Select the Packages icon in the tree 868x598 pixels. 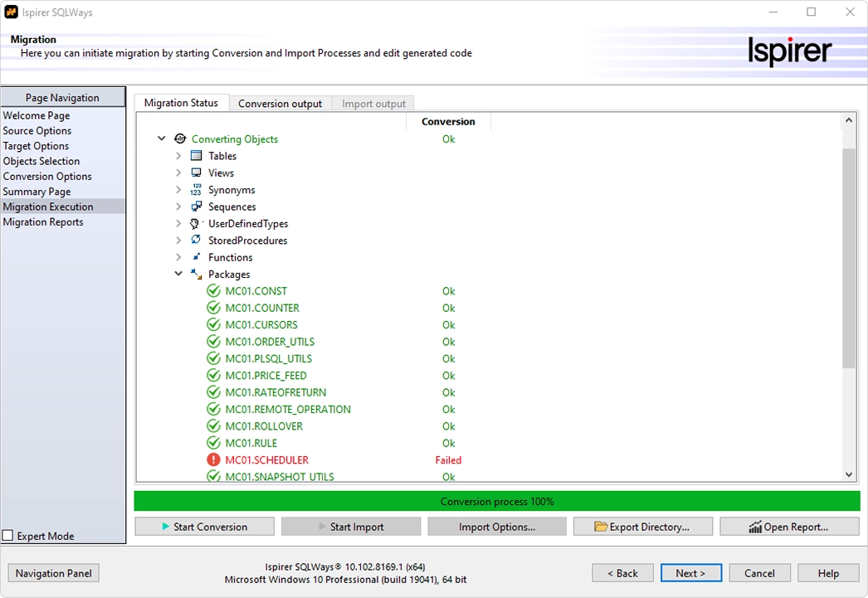(196, 274)
